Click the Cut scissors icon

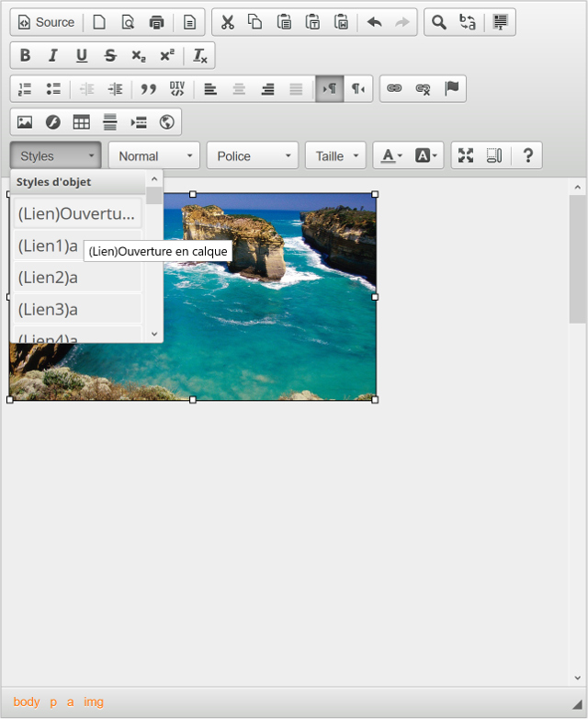coord(228,22)
